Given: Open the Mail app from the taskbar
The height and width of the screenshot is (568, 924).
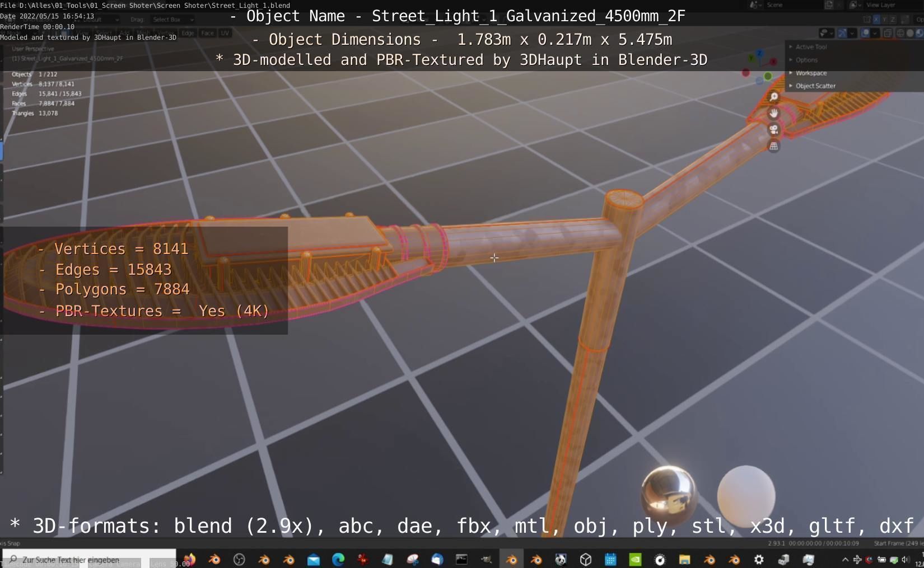Looking at the screenshot, I should [x=314, y=559].
